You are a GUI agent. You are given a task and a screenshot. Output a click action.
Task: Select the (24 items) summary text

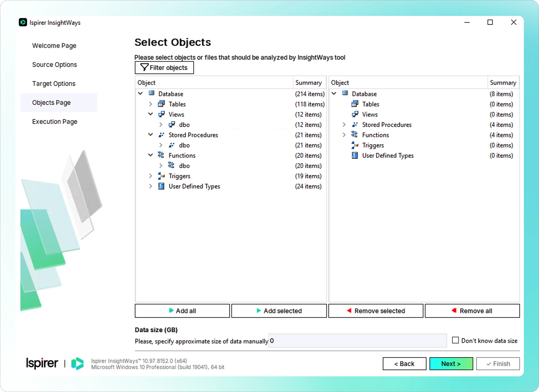[x=308, y=186]
